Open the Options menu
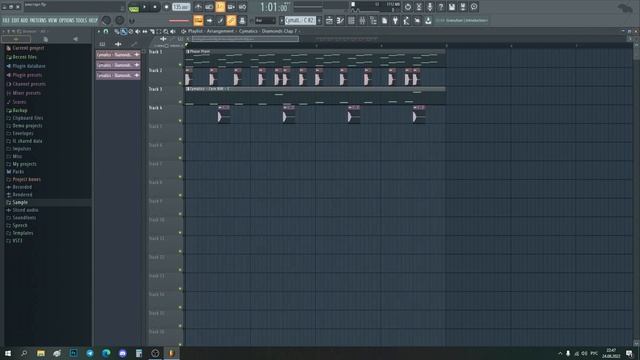The image size is (640, 360). click(67, 20)
